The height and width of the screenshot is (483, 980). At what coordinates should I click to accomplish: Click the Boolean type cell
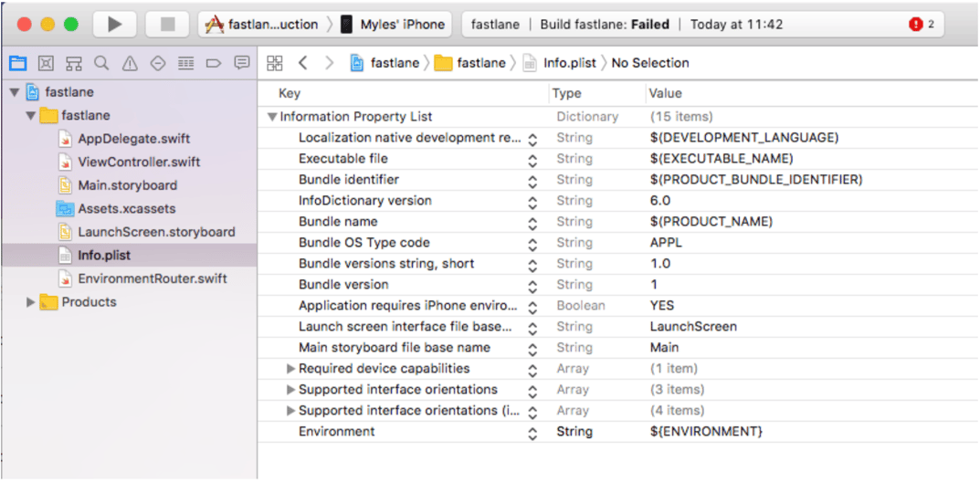coord(581,306)
